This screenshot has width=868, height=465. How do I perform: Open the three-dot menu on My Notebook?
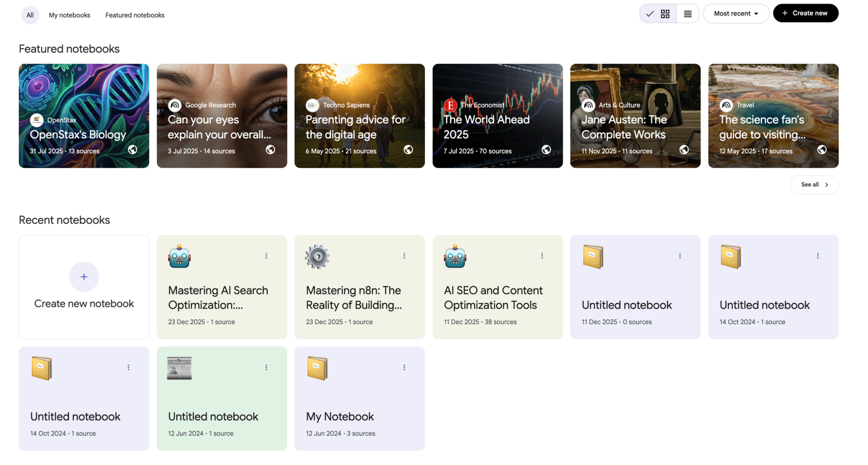click(x=404, y=367)
